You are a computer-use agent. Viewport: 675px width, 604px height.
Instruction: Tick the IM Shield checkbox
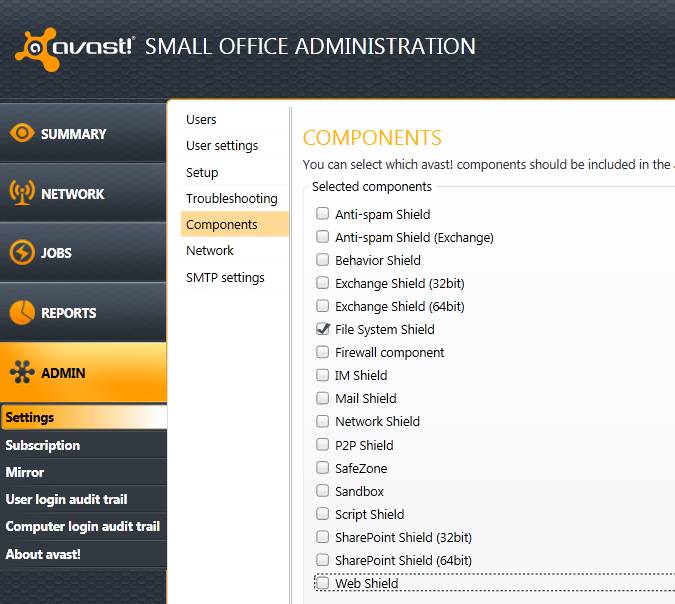322,375
